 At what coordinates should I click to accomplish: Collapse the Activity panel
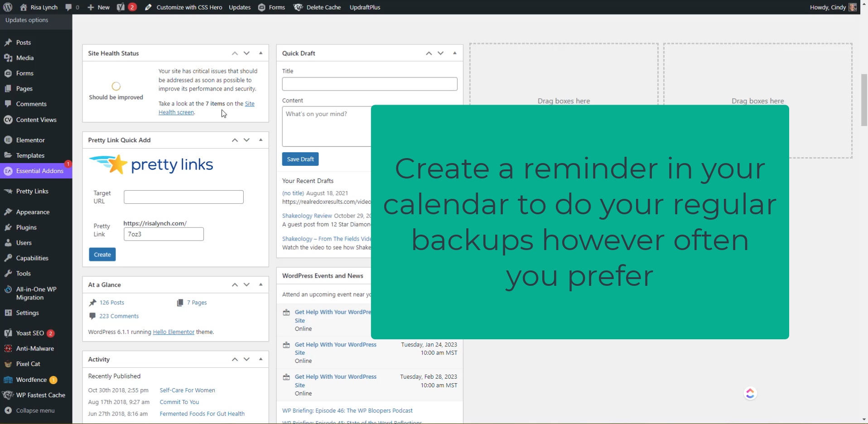coord(260,359)
